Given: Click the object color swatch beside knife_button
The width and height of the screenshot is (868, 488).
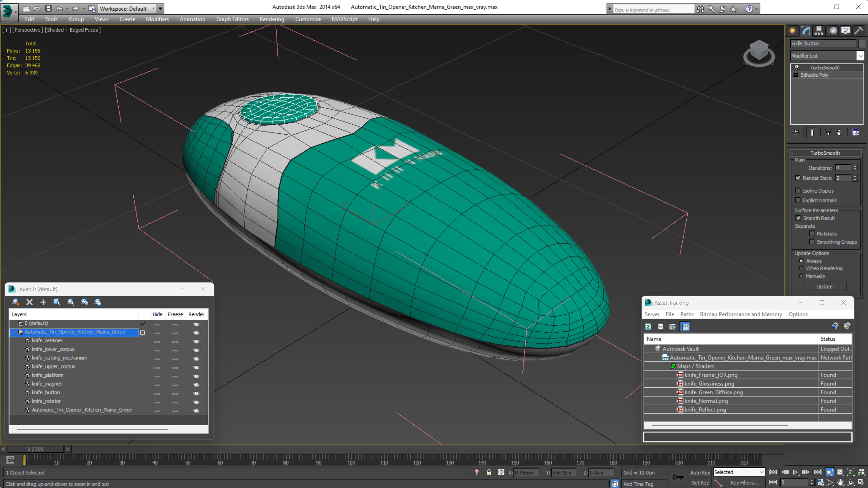Looking at the screenshot, I should [x=862, y=43].
